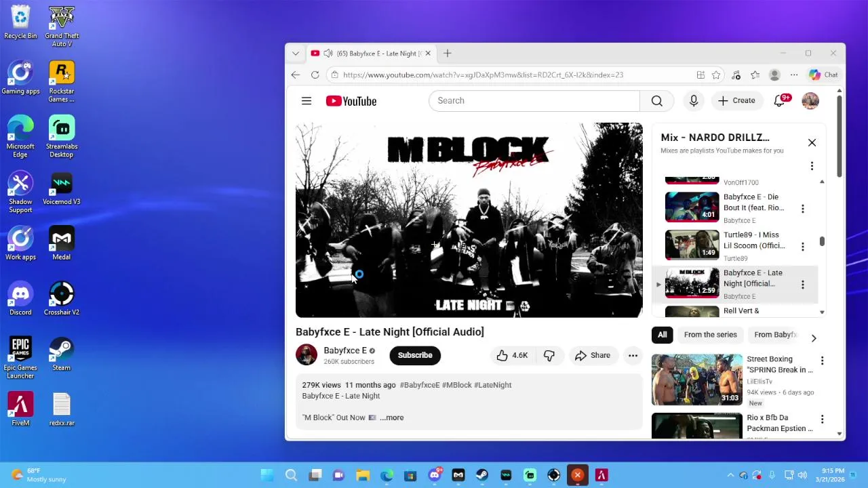Play Die Bout It from the Mix
Screen dimensions: 868x488
pyautogui.click(x=692, y=207)
